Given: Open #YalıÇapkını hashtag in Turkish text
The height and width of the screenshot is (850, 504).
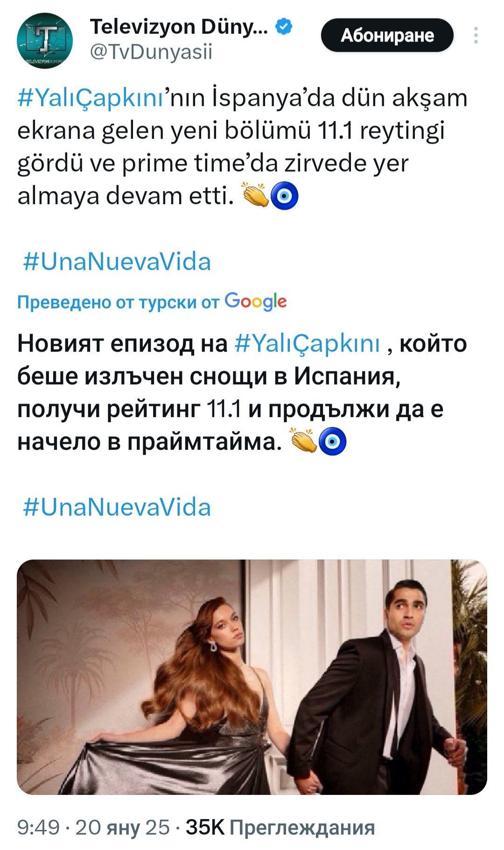Looking at the screenshot, I should pyautogui.click(x=90, y=99).
